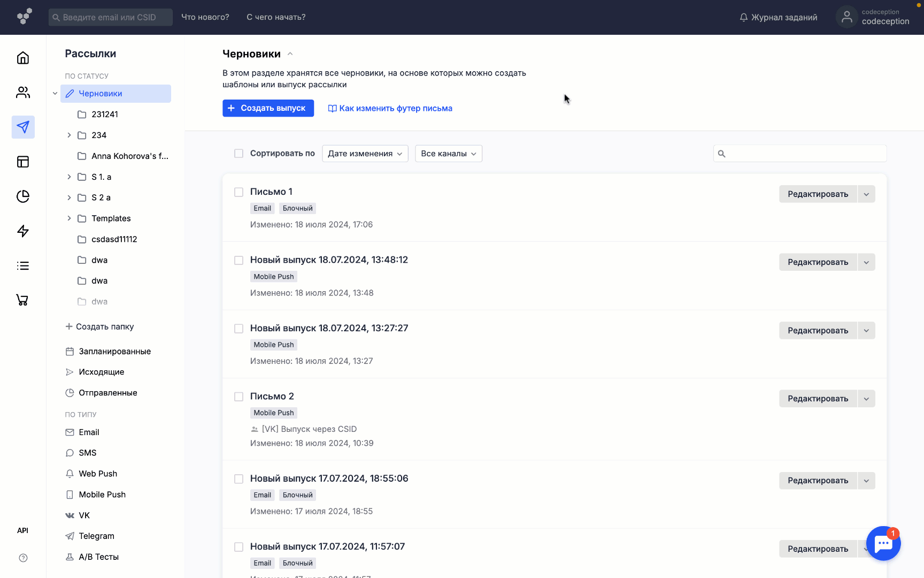
Task: Click the app logo in top bar
Action: [x=25, y=17]
